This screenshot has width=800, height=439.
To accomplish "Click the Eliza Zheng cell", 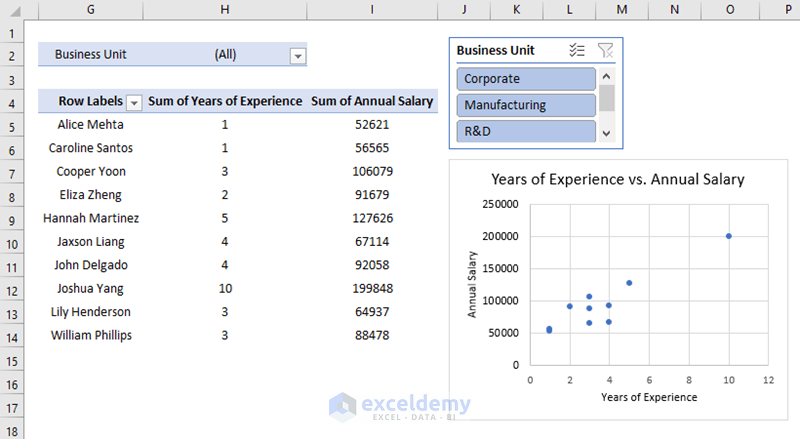I will click(x=90, y=195).
